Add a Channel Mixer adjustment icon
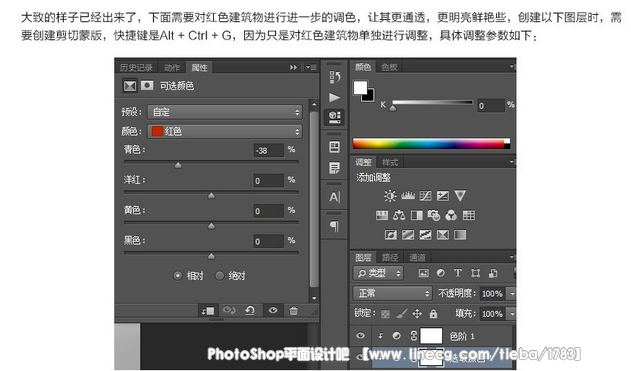 [x=451, y=215]
